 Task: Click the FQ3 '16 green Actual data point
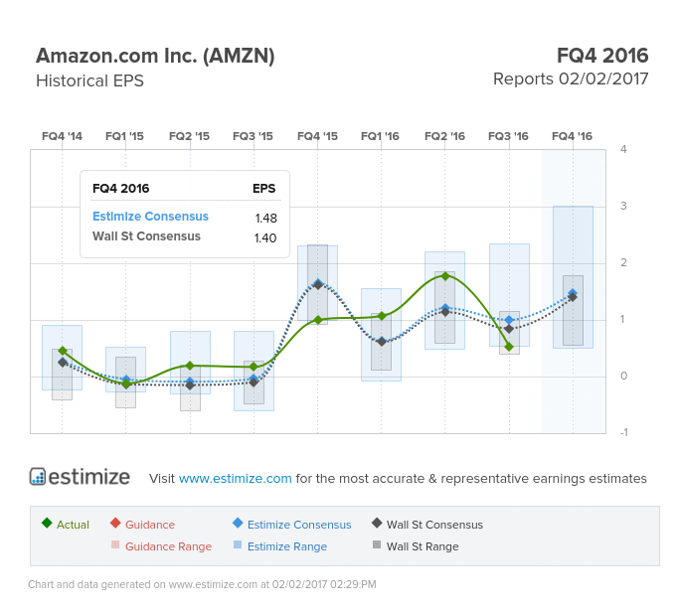pos(509,347)
